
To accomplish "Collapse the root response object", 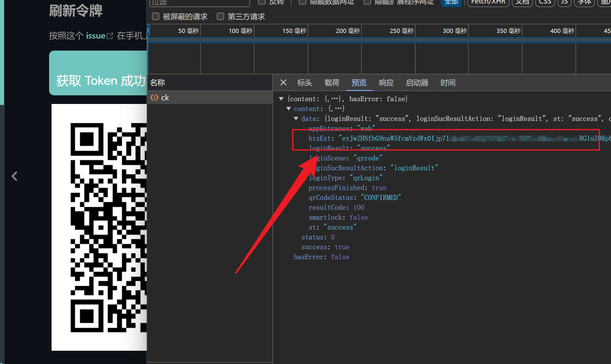I will (281, 99).
